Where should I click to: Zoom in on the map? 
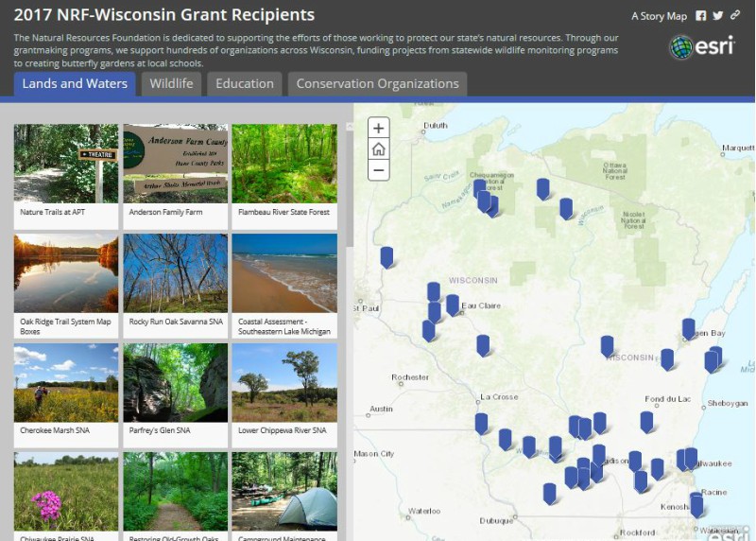(379, 129)
